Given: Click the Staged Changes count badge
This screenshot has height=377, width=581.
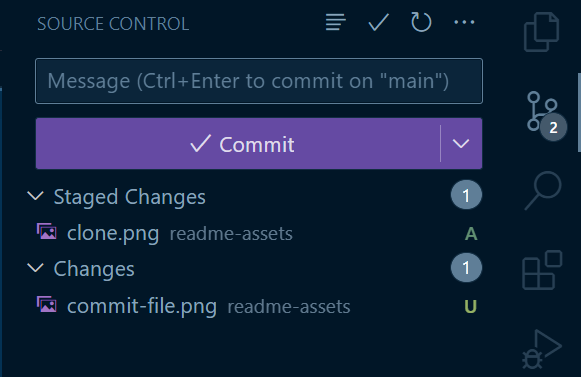Looking at the screenshot, I should pyautogui.click(x=467, y=195).
